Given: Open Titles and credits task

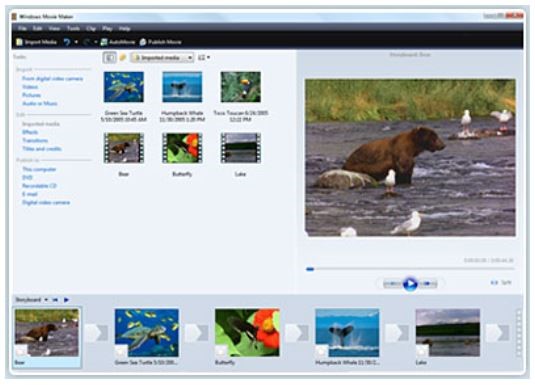Looking at the screenshot, I should pos(42,149).
